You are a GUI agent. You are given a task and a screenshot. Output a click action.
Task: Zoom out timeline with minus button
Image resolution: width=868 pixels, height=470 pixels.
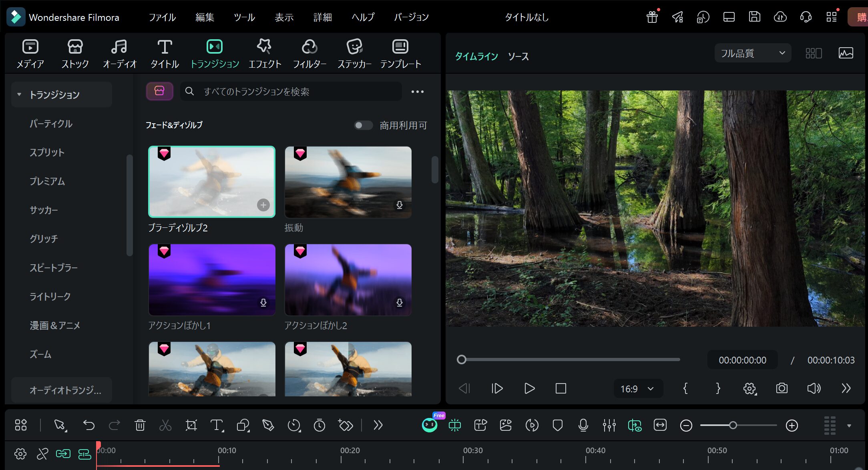pyautogui.click(x=686, y=425)
